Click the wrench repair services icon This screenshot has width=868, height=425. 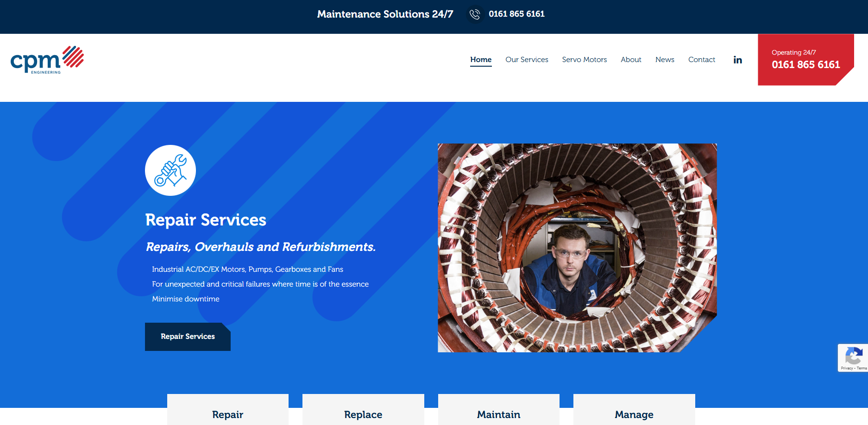[x=170, y=170]
